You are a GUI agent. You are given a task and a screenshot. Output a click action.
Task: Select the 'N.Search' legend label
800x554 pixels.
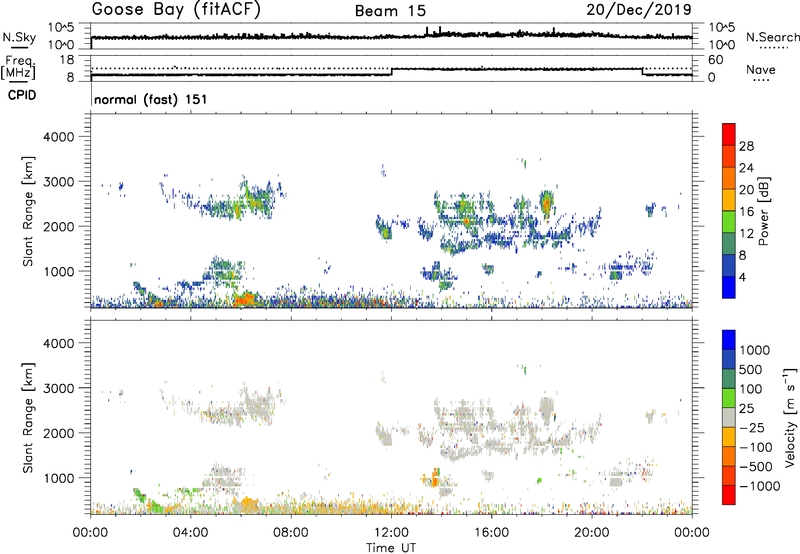click(x=772, y=37)
